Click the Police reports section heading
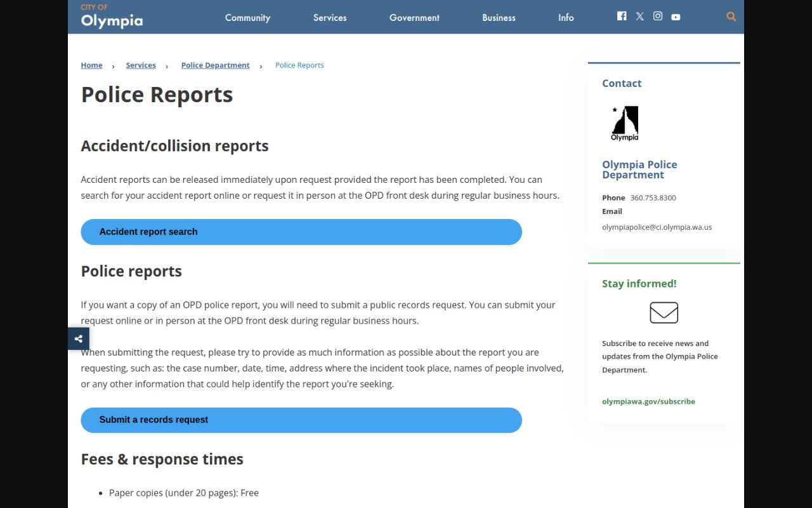 (131, 271)
